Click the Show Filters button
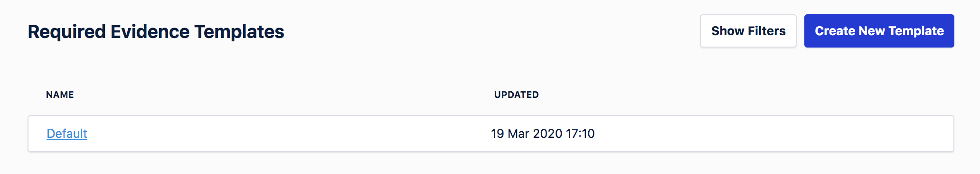Image resolution: width=980 pixels, height=174 pixels. pos(748,31)
